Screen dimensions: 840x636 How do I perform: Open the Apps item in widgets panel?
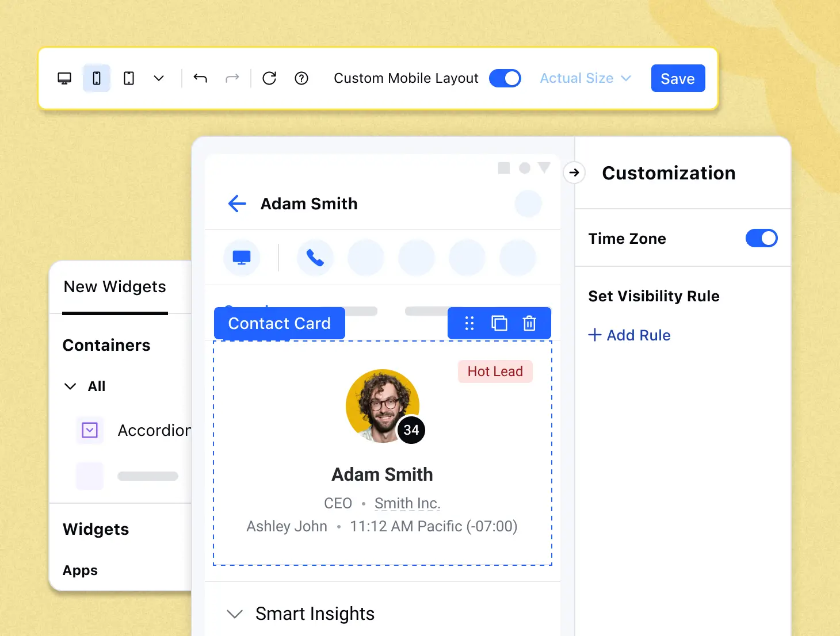click(x=80, y=570)
